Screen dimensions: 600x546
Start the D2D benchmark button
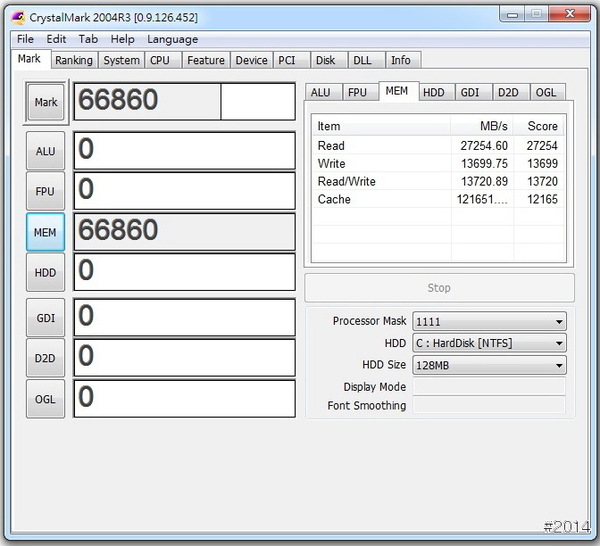(46, 357)
